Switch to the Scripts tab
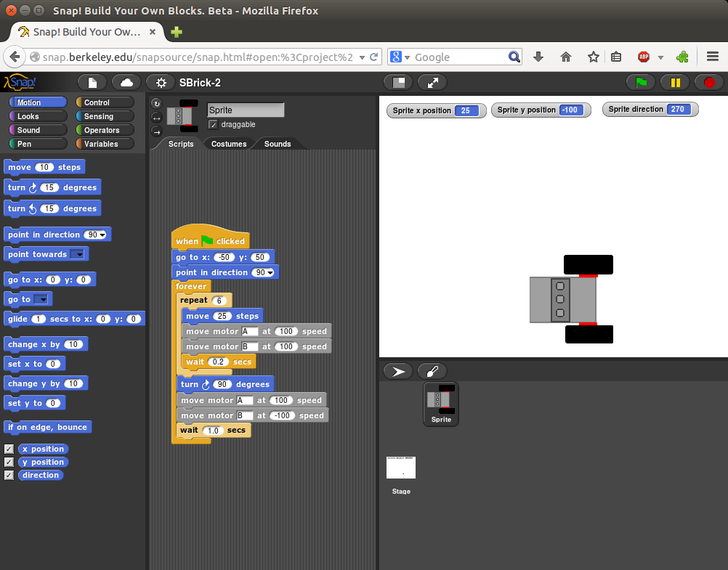728x570 pixels. pyautogui.click(x=181, y=144)
